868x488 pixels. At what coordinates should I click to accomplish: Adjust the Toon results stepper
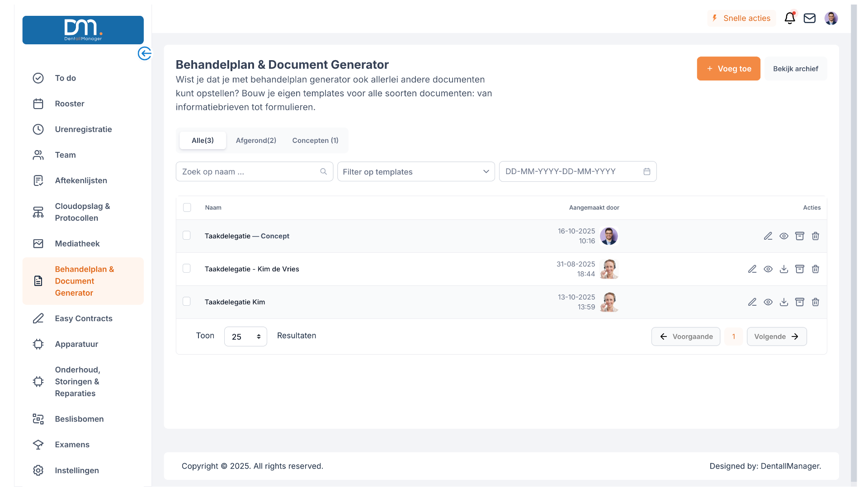click(259, 336)
